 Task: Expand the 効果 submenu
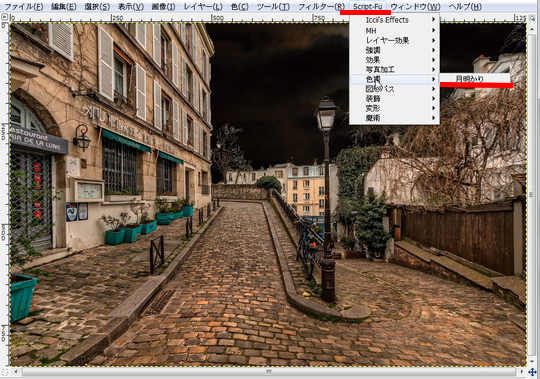[x=394, y=60]
